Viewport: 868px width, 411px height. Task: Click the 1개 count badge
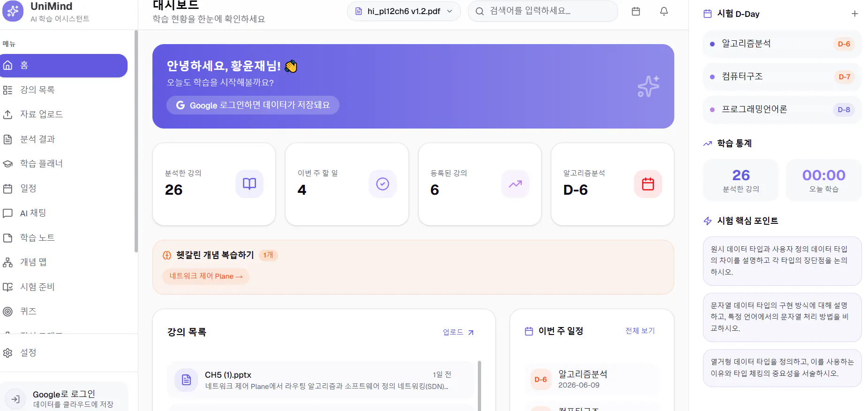(268, 255)
